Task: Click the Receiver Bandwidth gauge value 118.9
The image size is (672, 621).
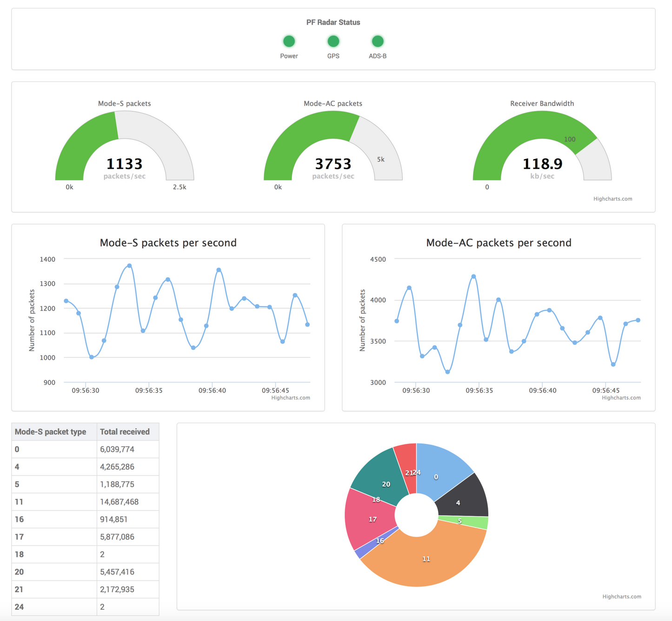Action: pyautogui.click(x=542, y=164)
